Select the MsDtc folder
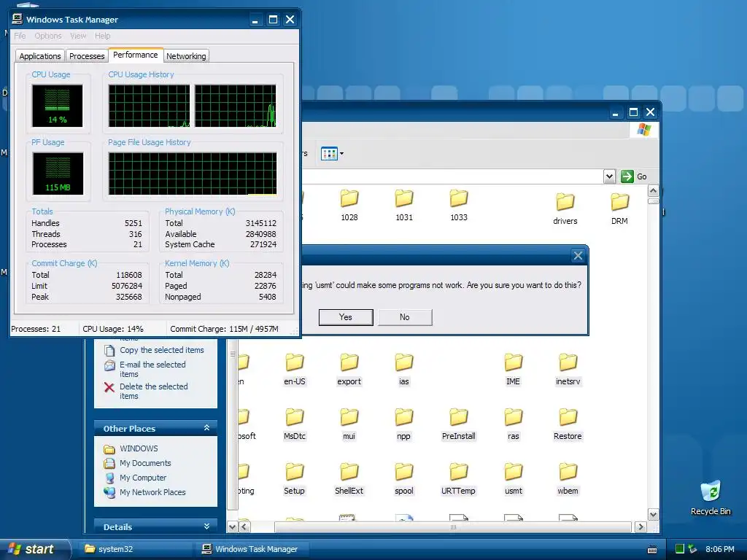The width and height of the screenshot is (747, 560). [x=295, y=424]
